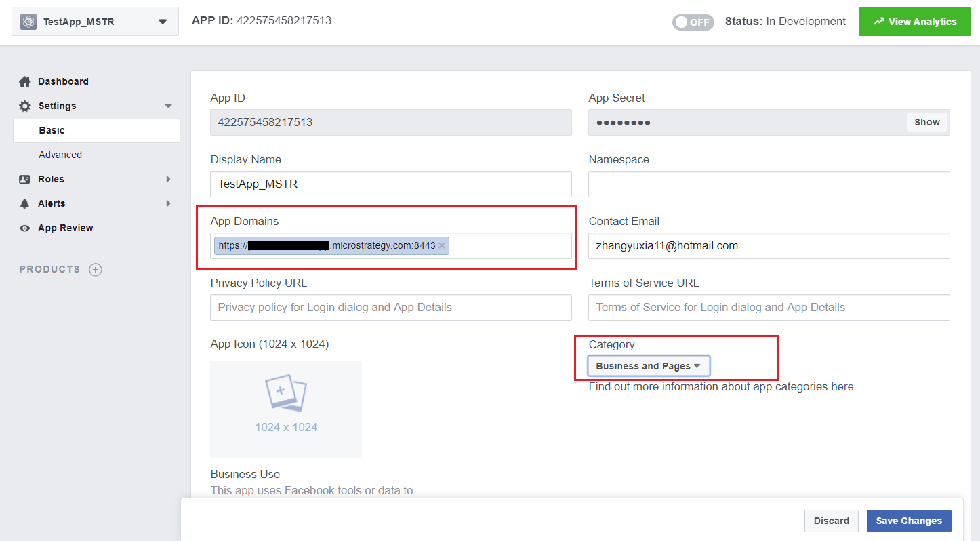Open the Business and Pages category dropdown
Viewport: 980px width, 541px height.
649,366
